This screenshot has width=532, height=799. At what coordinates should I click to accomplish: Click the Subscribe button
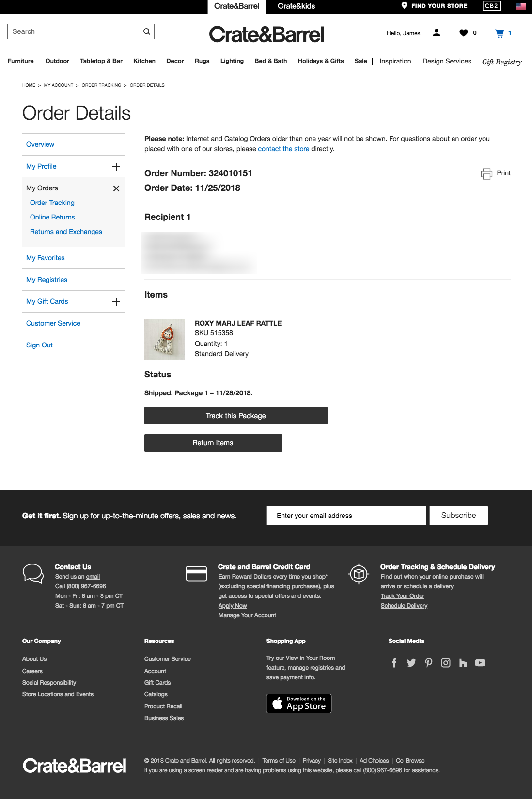(459, 516)
